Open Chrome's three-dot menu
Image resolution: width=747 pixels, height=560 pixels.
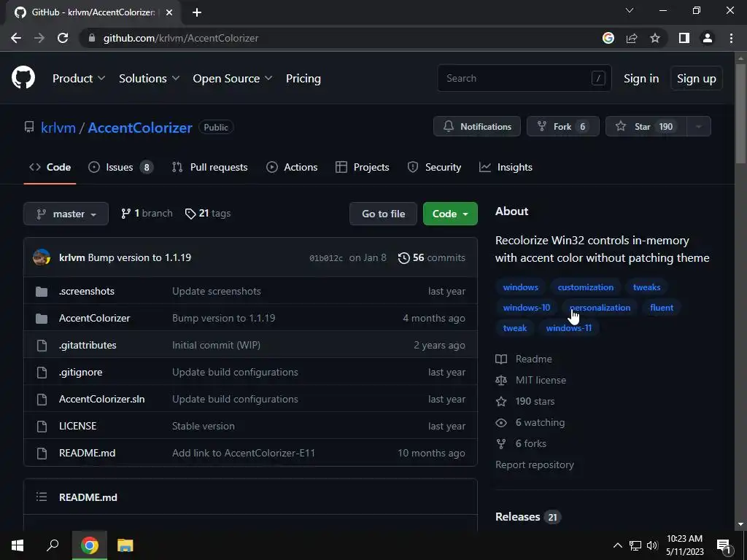click(731, 38)
